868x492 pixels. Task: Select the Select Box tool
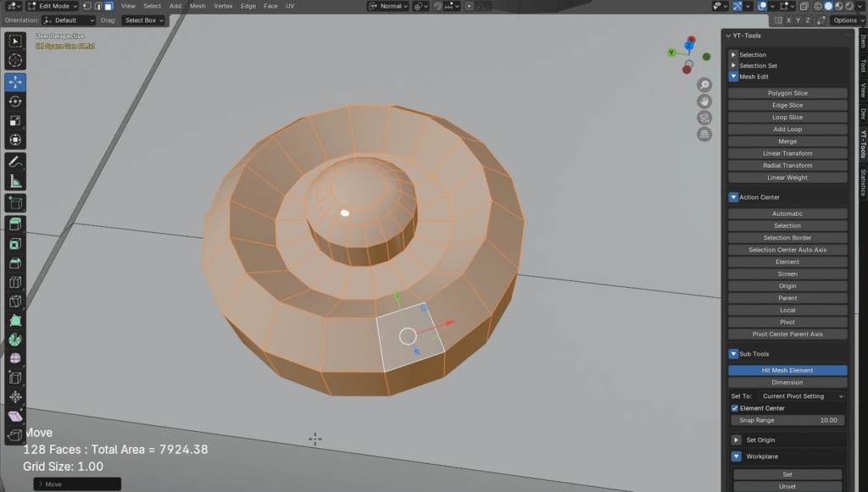[x=14, y=40]
